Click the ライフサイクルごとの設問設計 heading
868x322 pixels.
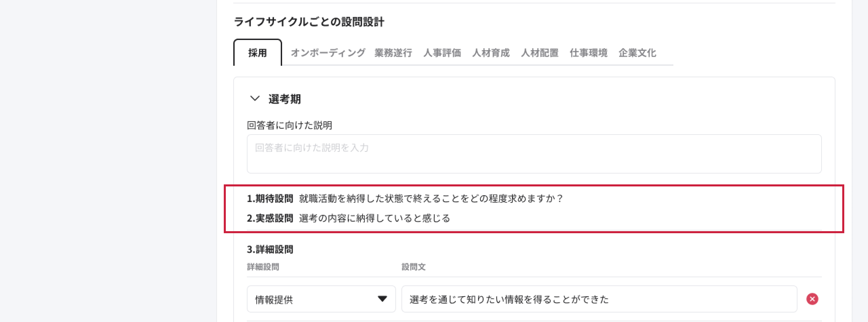click(x=309, y=22)
